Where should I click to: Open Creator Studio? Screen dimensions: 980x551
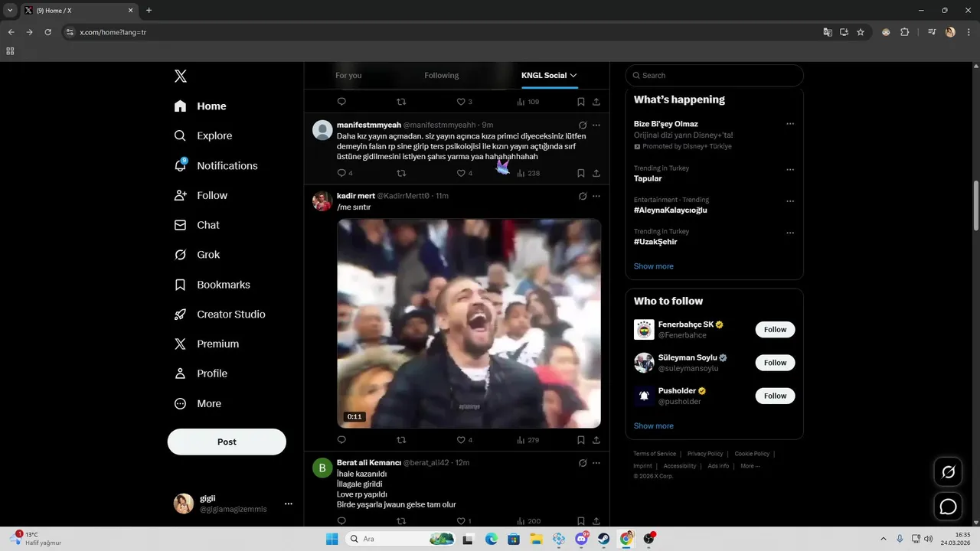click(x=220, y=315)
